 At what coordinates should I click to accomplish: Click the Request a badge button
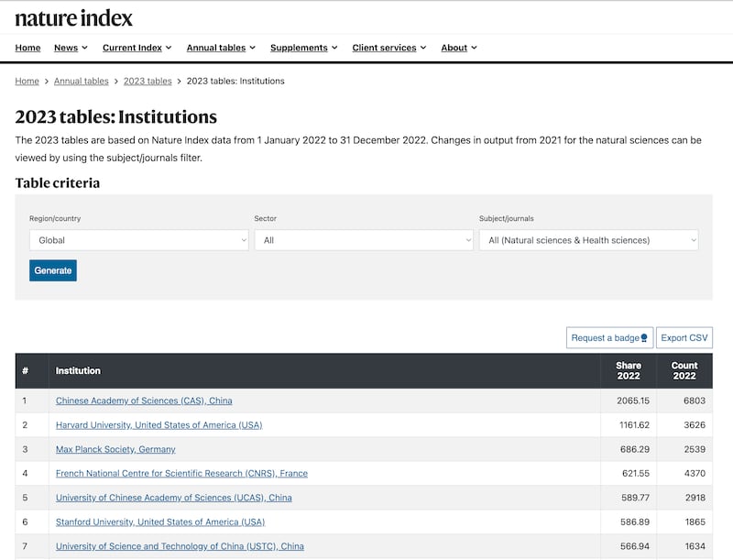[x=609, y=337]
